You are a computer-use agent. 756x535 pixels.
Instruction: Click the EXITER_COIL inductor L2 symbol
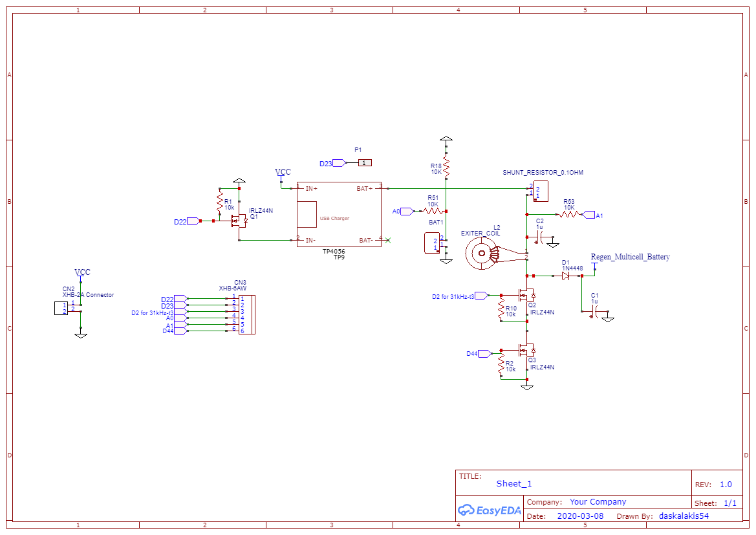click(x=481, y=252)
